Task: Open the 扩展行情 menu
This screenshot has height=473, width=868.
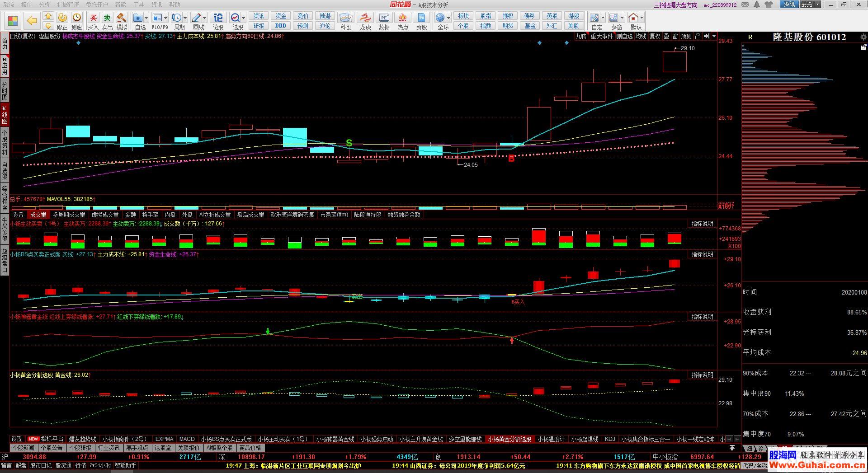Action: [x=68, y=5]
